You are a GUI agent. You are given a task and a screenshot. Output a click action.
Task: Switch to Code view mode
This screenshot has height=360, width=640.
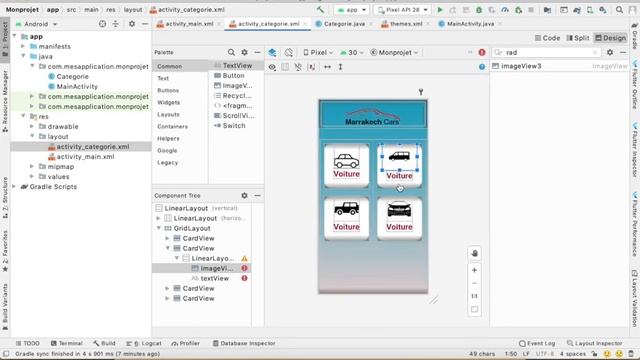[547, 38]
